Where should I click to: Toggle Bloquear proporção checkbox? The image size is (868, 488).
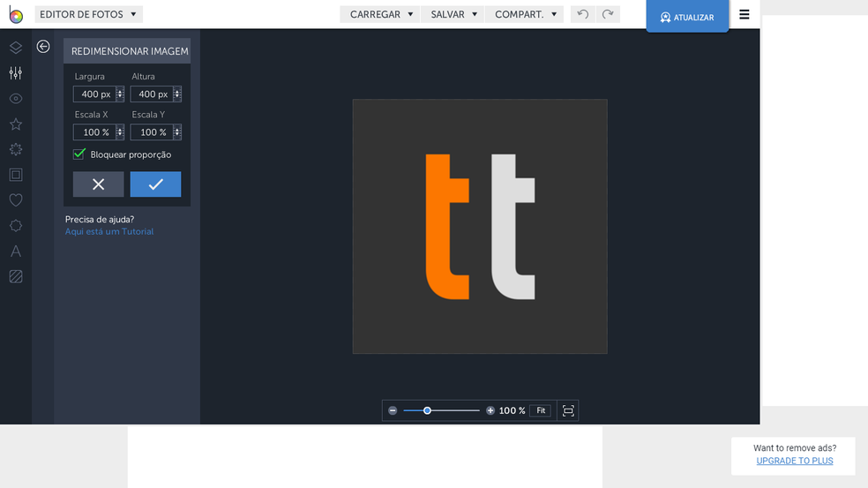coord(79,154)
